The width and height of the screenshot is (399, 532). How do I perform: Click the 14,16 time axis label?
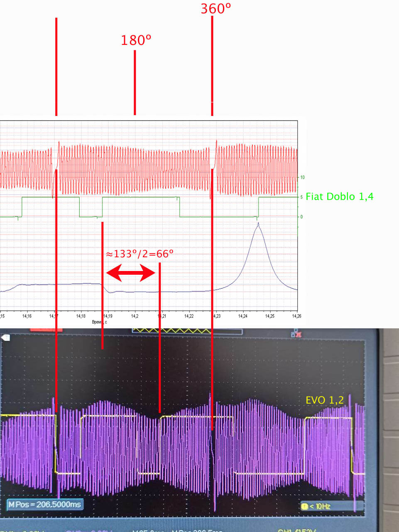pos(27,316)
